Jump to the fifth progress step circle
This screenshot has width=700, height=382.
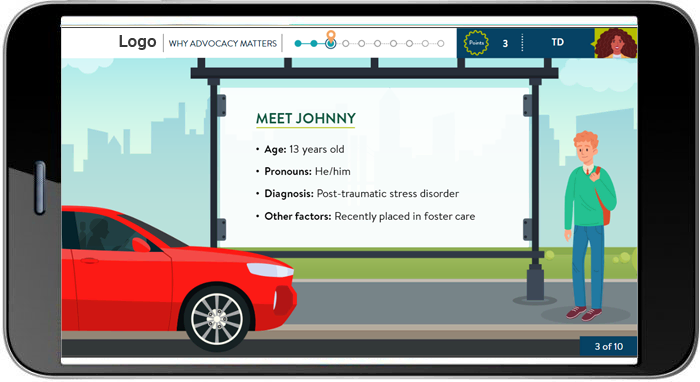tap(362, 43)
